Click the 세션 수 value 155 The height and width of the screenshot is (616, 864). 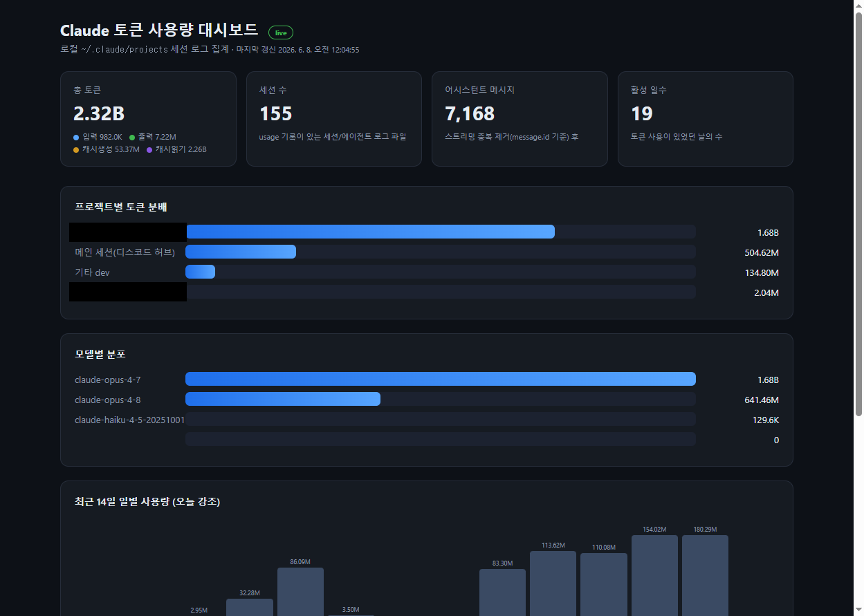pyautogui.click(x=275, y=113)
